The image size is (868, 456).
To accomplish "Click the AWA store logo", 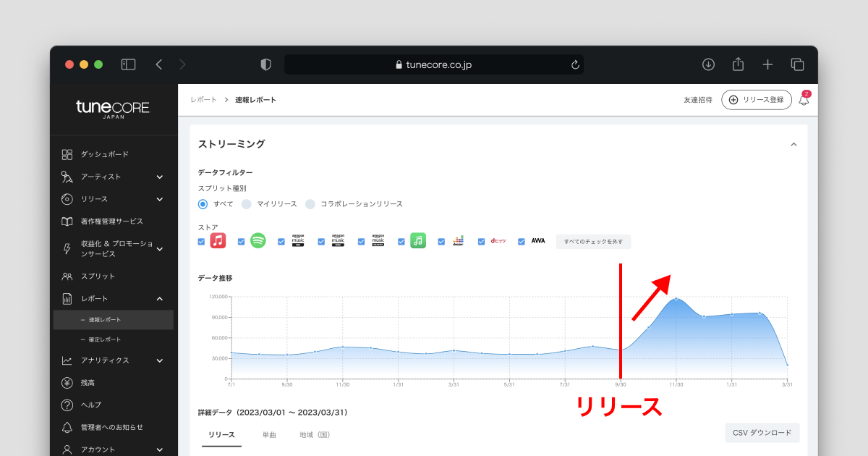I will [537, 241].
